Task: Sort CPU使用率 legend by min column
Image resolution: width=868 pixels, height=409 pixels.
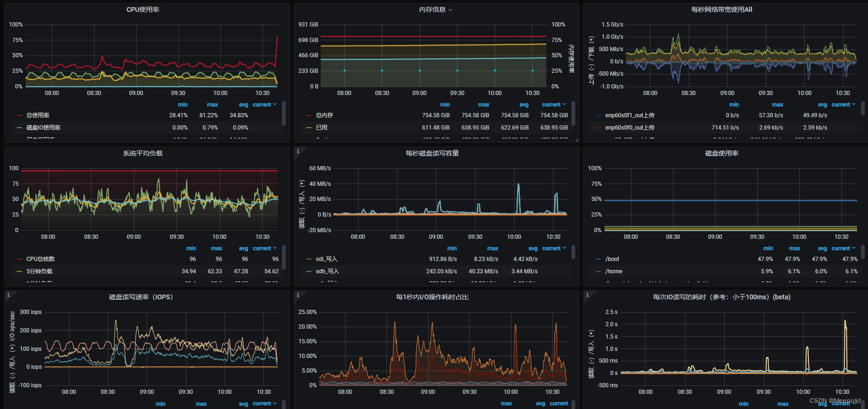Action: pyautogui.click(x=183, y=104)
